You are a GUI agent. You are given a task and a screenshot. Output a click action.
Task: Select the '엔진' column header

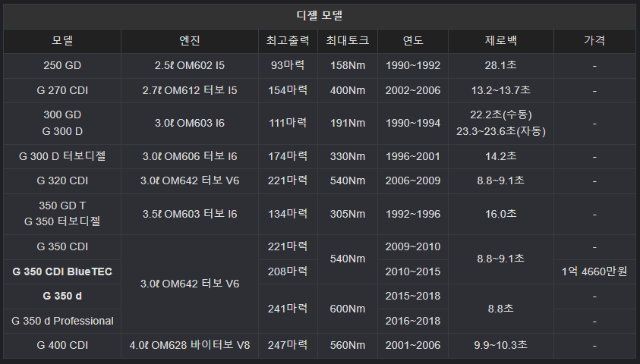click(190, 41)
